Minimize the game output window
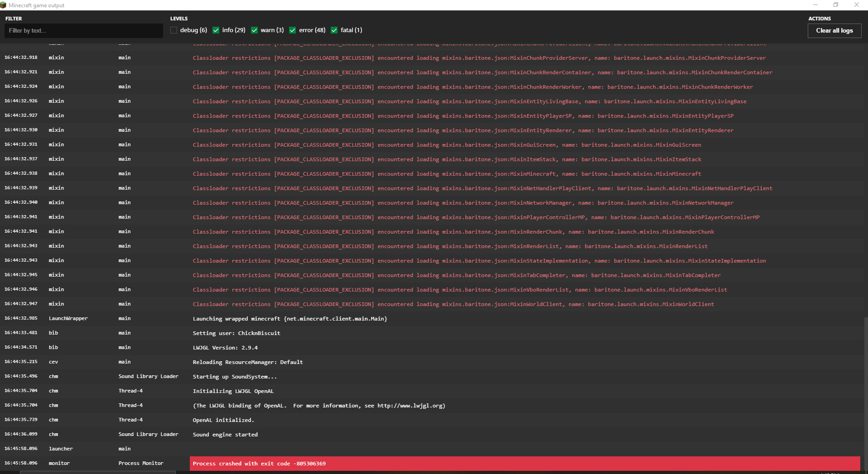Image resolution: width=868 pixels, height=474 pixels. pyautogui.click(x=815, y=5)
